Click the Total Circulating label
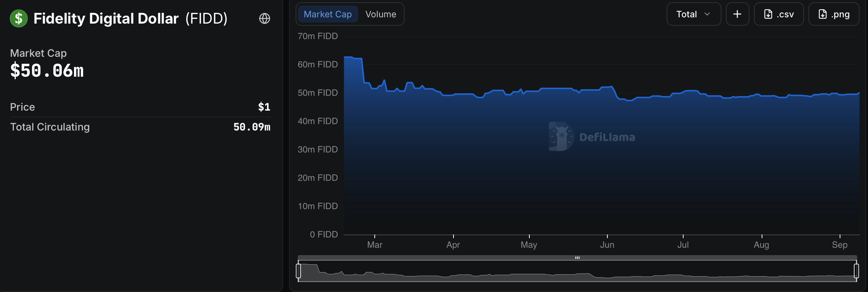The width and height of the screenshot is (868, 292). (x=50, y=127)
